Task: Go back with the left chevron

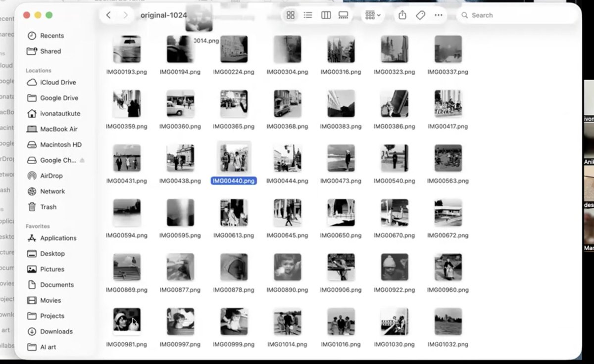Action: coord(108,15)
